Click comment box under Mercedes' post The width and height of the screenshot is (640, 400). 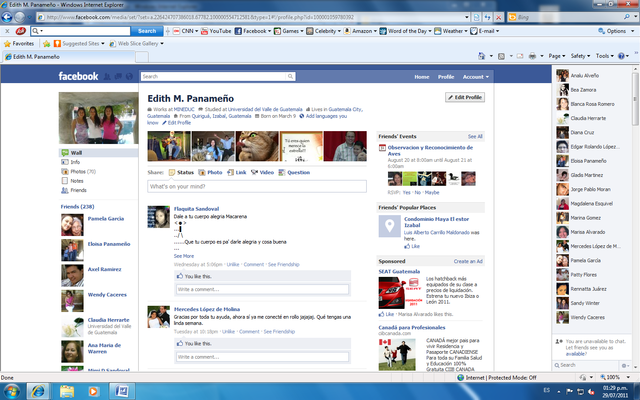[x=262, y=357]
